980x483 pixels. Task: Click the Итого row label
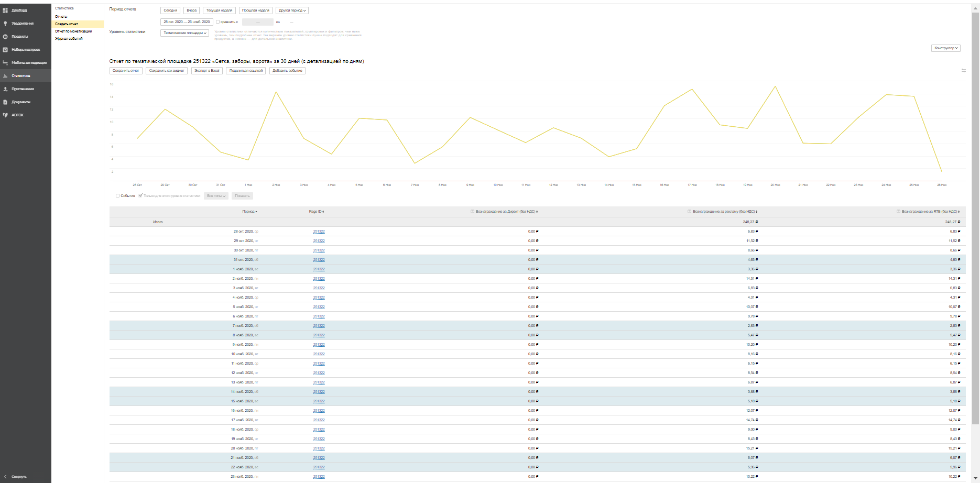158,222
